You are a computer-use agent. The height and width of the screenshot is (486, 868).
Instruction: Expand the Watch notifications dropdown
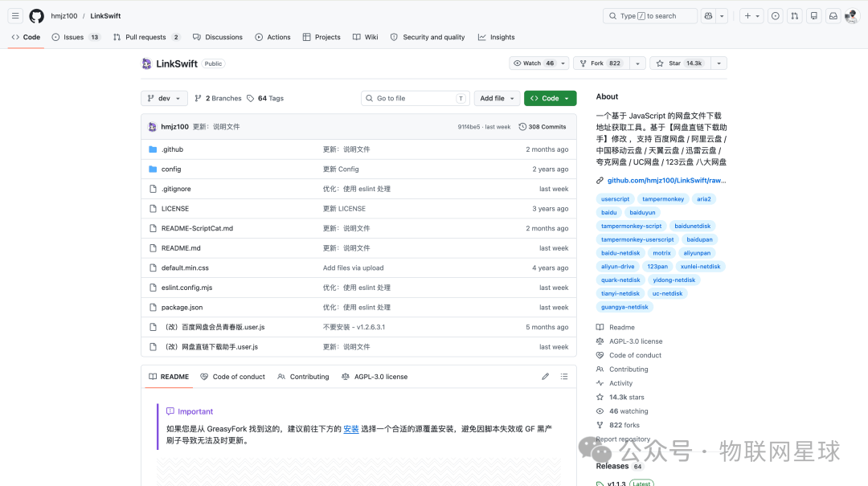click(x=563, y=63)
